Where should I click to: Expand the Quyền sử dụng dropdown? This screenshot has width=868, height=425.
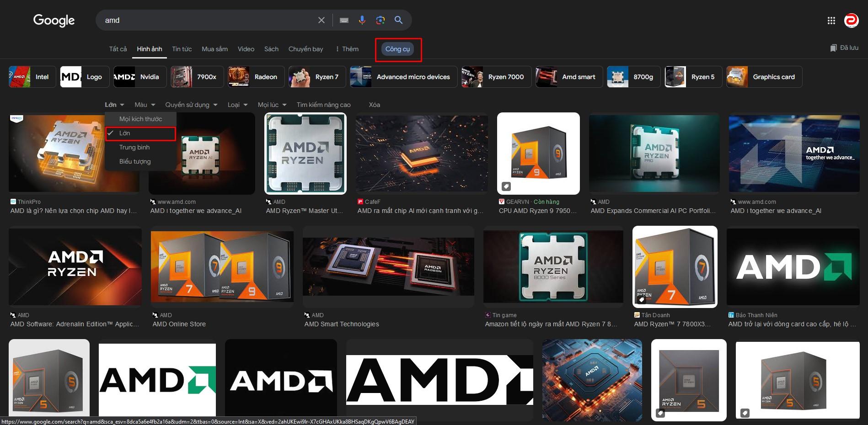coord(191,105)
